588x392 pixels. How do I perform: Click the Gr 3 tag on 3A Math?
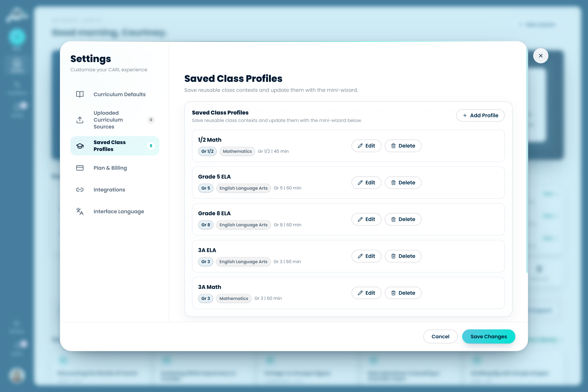205,298
